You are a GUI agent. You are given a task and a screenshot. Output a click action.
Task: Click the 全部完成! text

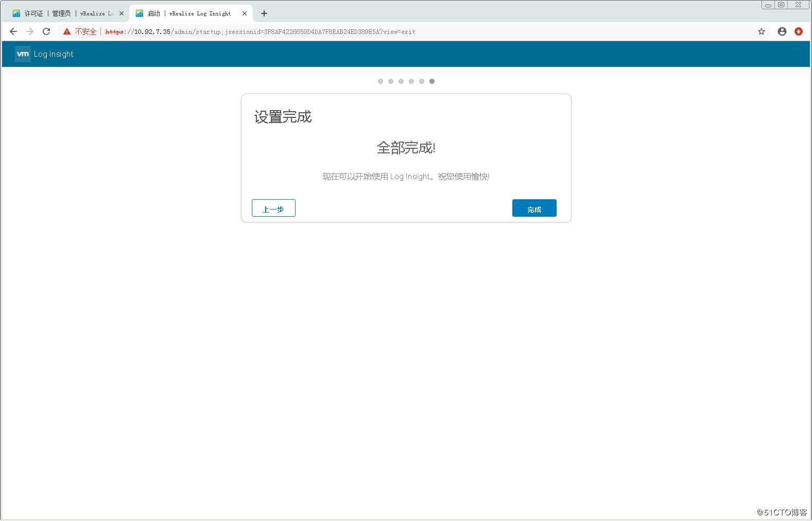point(406,148)
